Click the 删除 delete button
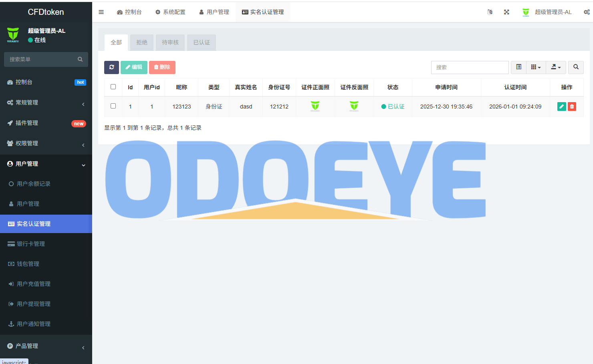 (162, 67)
